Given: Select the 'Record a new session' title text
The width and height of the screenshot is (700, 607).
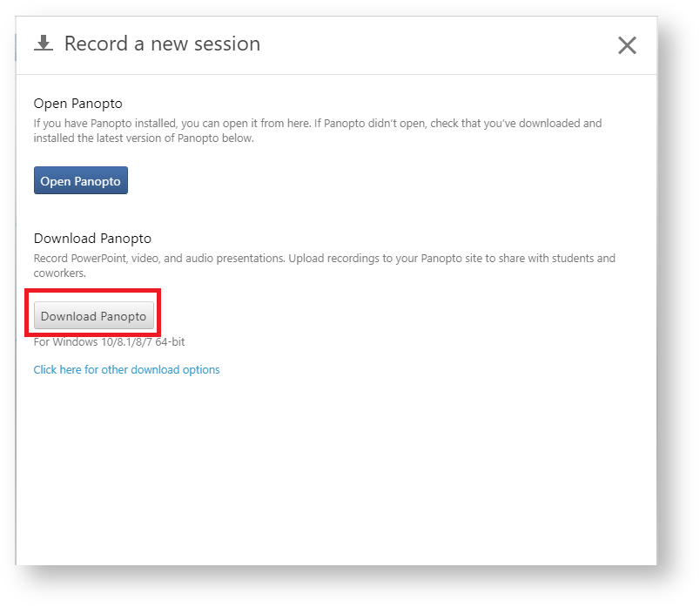Looking at the screenshot, I should click(162, 44).
